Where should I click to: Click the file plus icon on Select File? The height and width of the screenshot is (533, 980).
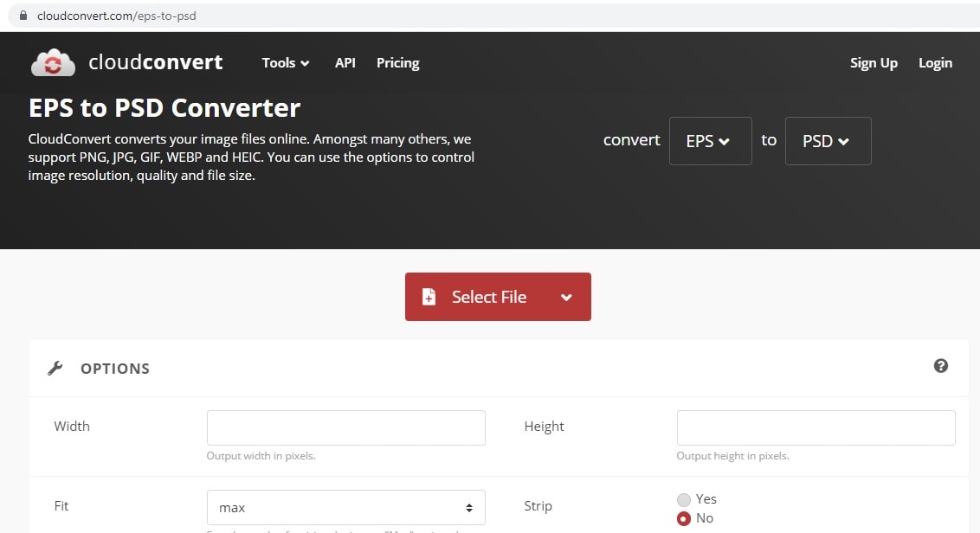click(x=429, y=297)
